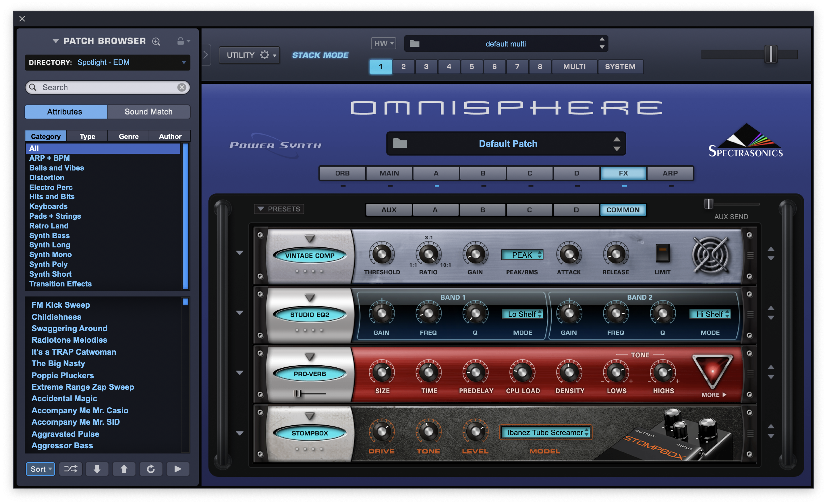Toggle STACK MODE

(320, 55)
